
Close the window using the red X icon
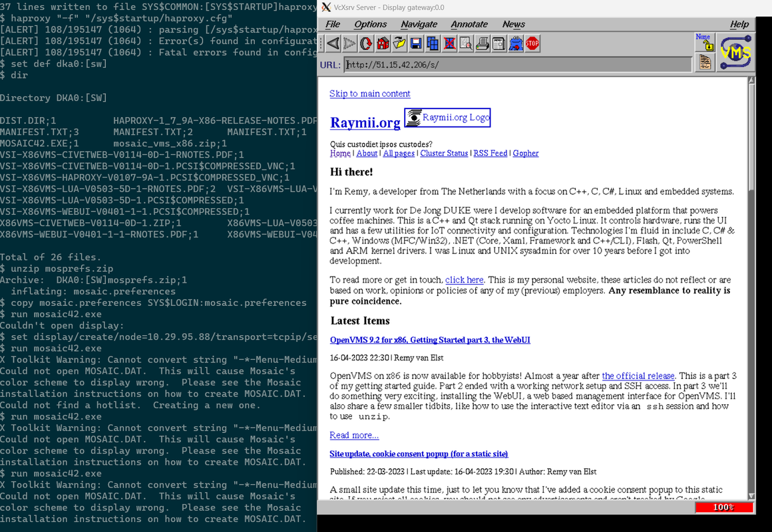point(449,44)
